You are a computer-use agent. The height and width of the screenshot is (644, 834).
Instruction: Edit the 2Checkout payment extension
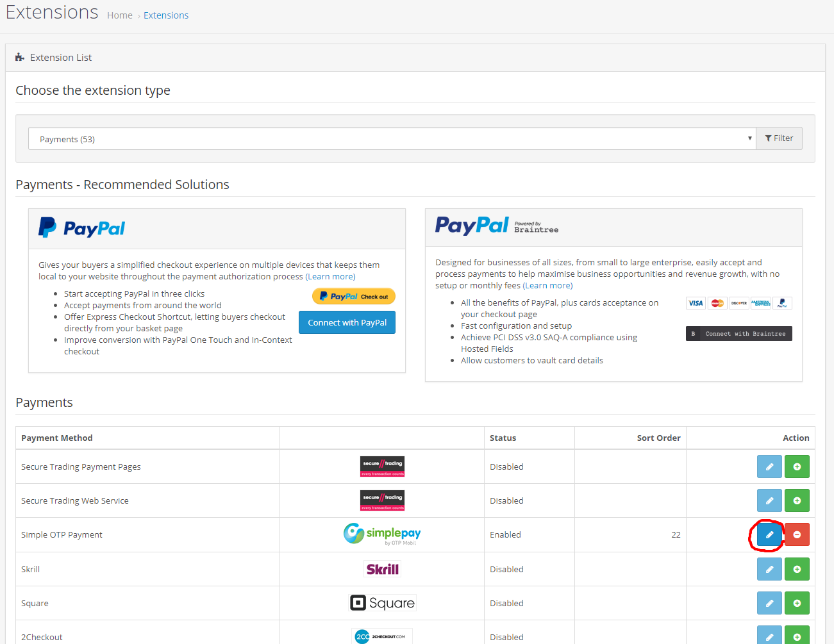[x=769, y=635]
